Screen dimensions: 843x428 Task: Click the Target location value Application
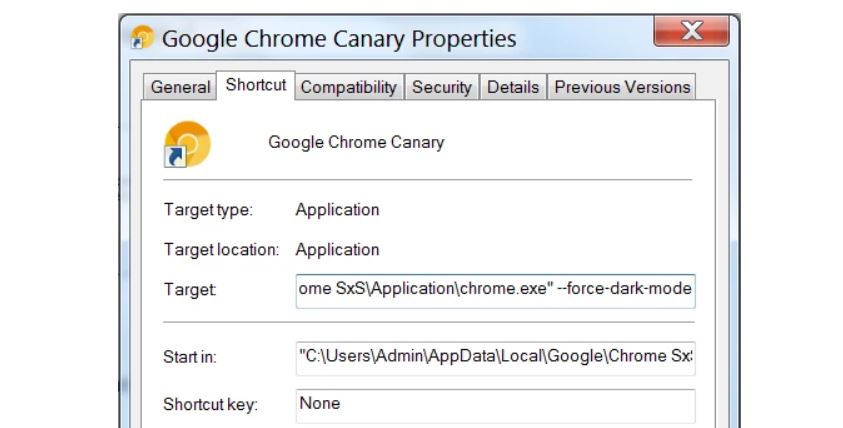point(337,249)
